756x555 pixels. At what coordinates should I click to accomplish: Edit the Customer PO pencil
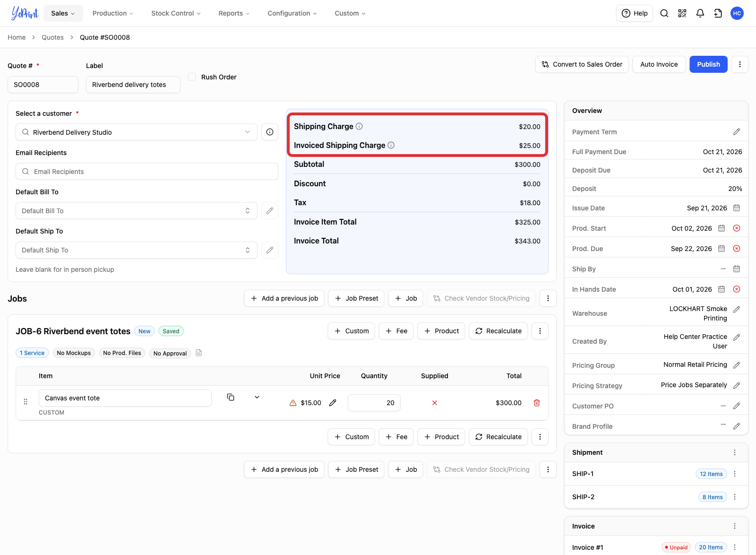click(x=737, y=406)
